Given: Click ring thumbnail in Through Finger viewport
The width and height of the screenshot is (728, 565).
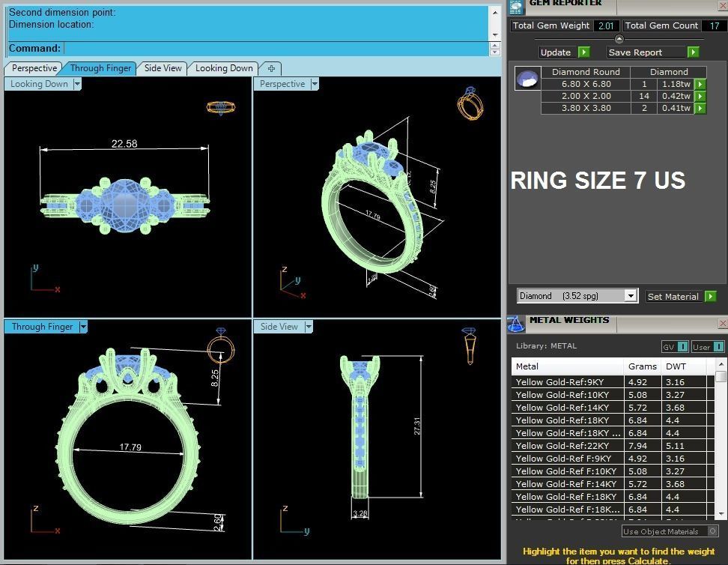Looking at the screenshot, I should 220,345.
